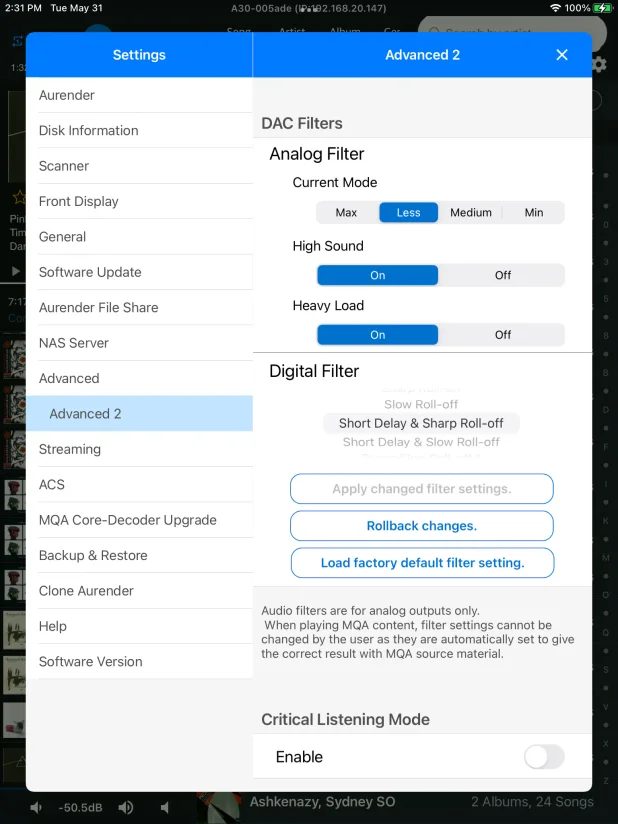
Task: Open Help section
Action: 139,626
